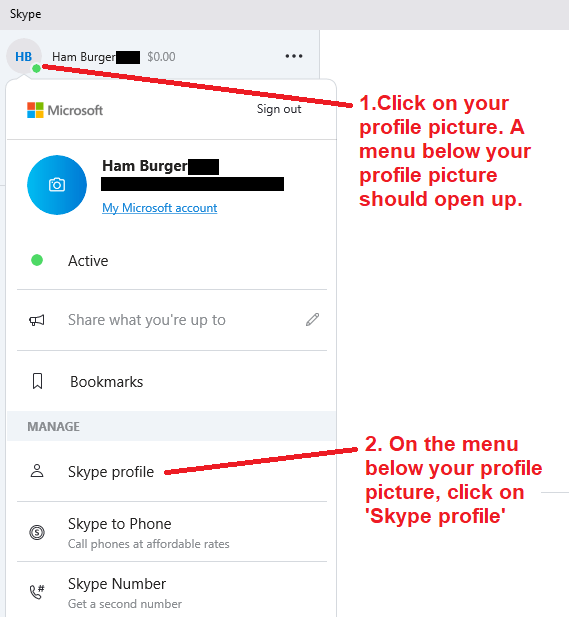Open My Microsoft account link
This screenshot has width=569, height=617.
click(x=159, y=208)
